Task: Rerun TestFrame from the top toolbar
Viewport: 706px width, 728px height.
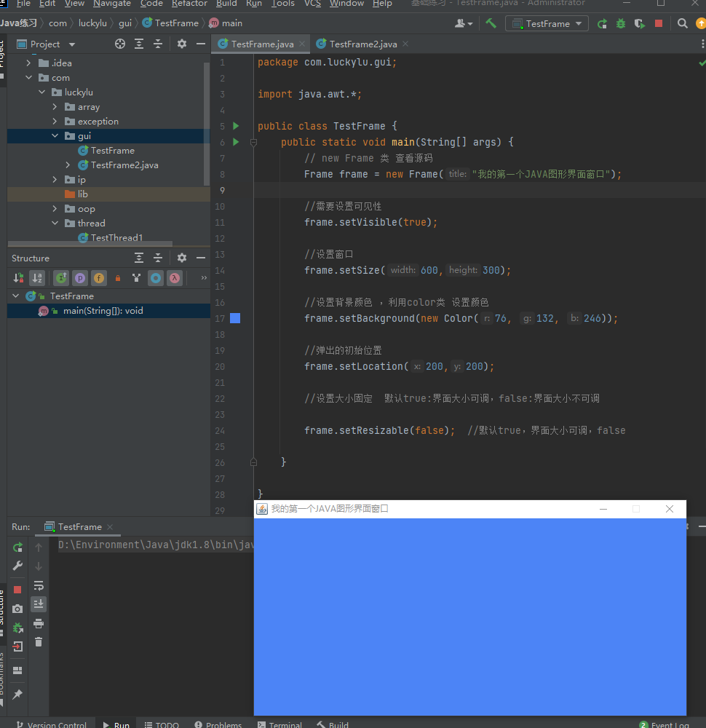Action: point(602,24)
